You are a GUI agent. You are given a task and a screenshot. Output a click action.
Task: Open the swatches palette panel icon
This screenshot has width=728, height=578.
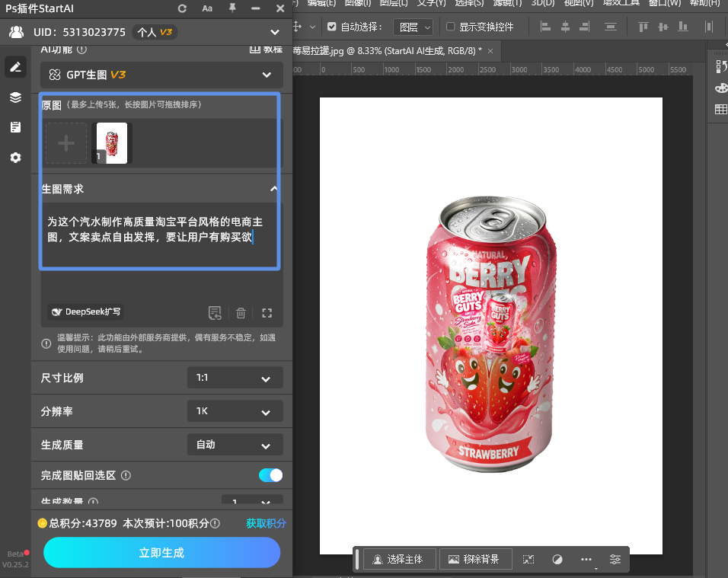(721, 88)
